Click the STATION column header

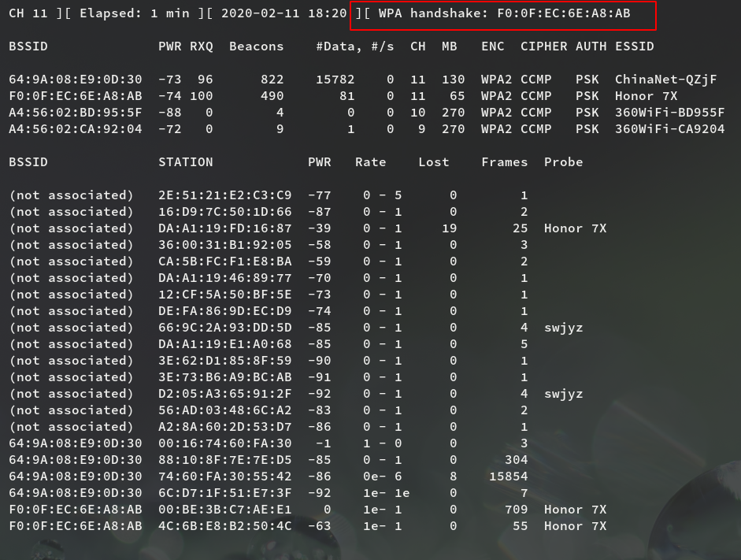click(185, 162)
